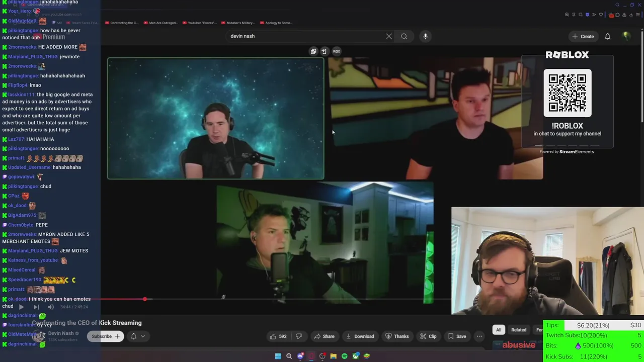Save the video to a playlist
This screenshot has width=644, height=362.
coord(457,336)
